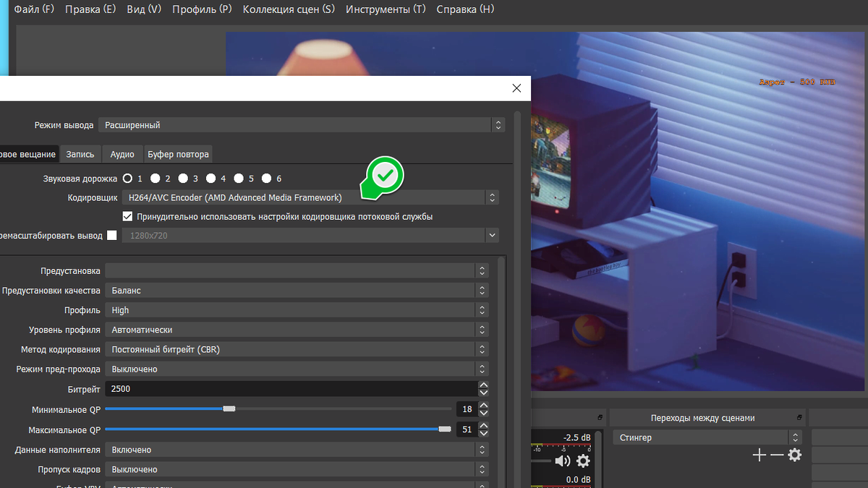Click the -2.5 dB level readout
This screenshot has width=868, height=488.
click(576, 437)
